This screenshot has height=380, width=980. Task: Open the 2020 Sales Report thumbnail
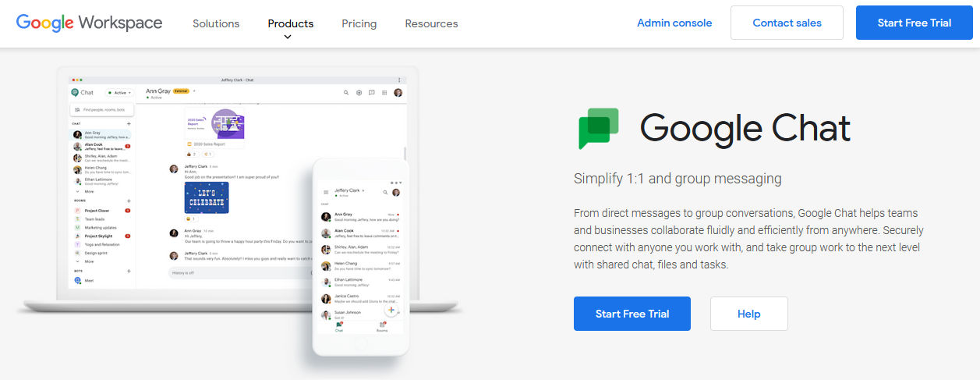pos(214,125)
